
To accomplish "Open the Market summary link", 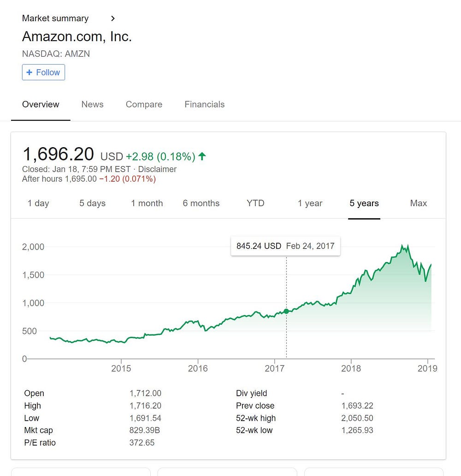I will 55,18.
